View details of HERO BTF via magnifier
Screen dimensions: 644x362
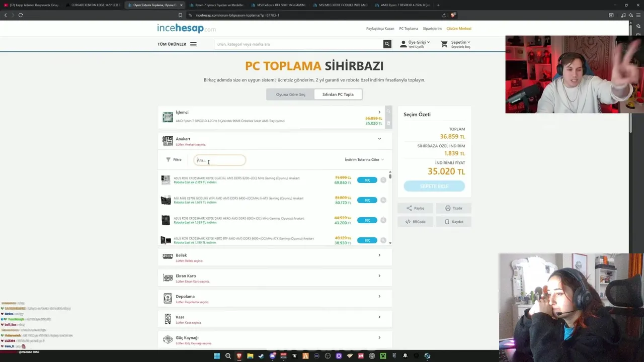[383, 240]
